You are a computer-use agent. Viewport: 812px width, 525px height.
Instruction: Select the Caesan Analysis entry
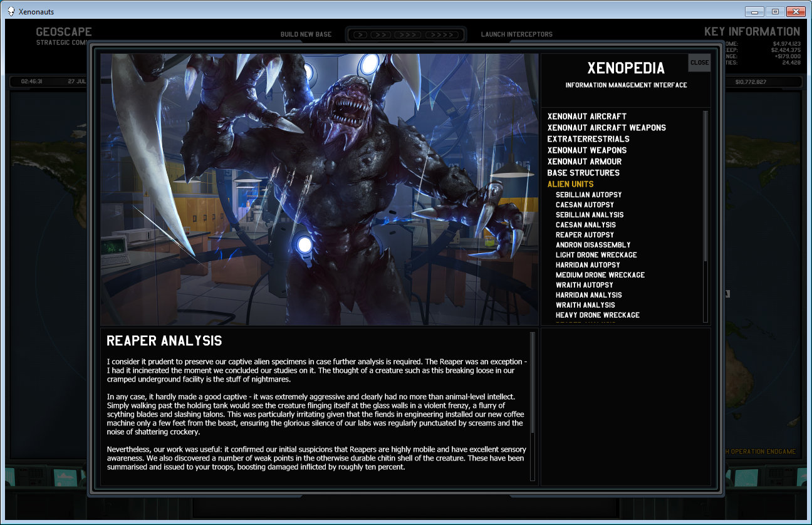coord(585,225)
